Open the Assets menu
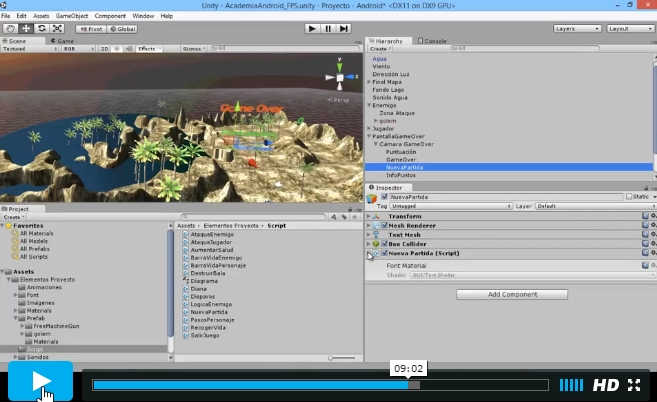657x402 pixels. pos(41,16)
